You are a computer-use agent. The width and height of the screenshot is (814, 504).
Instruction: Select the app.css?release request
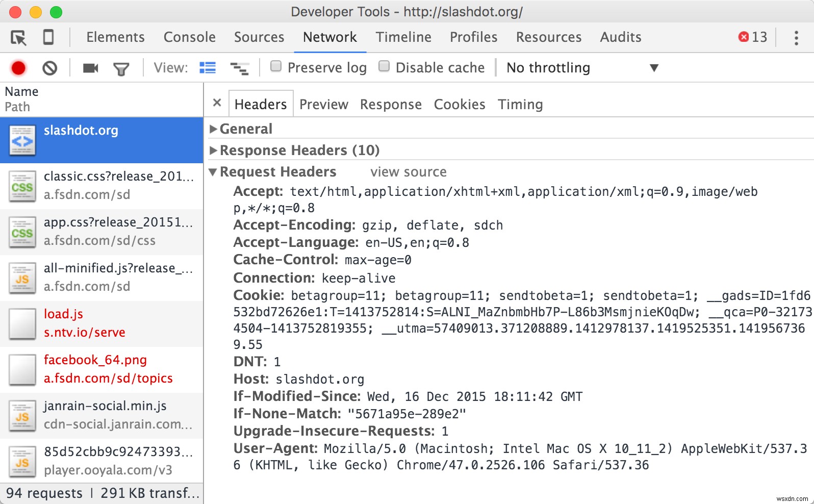[x=101, y=232]
